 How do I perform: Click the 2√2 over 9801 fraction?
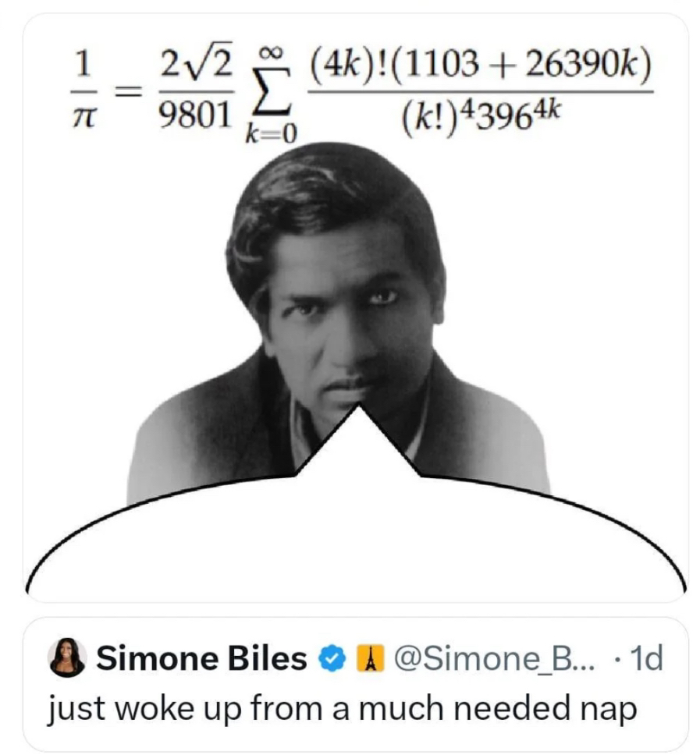click(195, 89)
